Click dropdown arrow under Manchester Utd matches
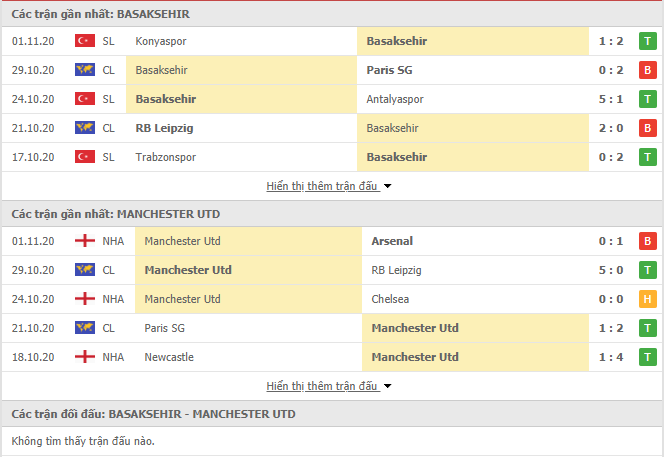The width and height of the screenshot is (664, 457). [x=387, y=386]
